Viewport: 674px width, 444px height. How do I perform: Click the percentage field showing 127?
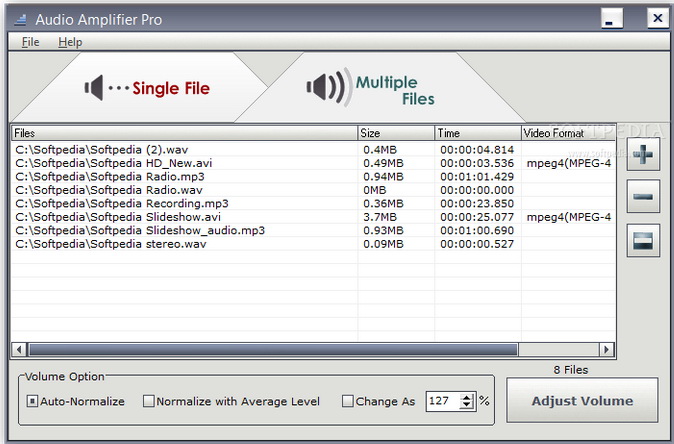[443, 401]
